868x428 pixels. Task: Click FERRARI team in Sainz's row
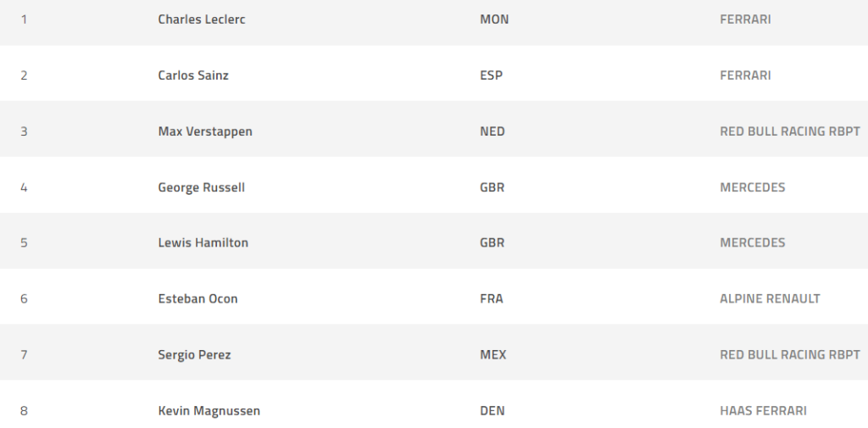[745, 75]
